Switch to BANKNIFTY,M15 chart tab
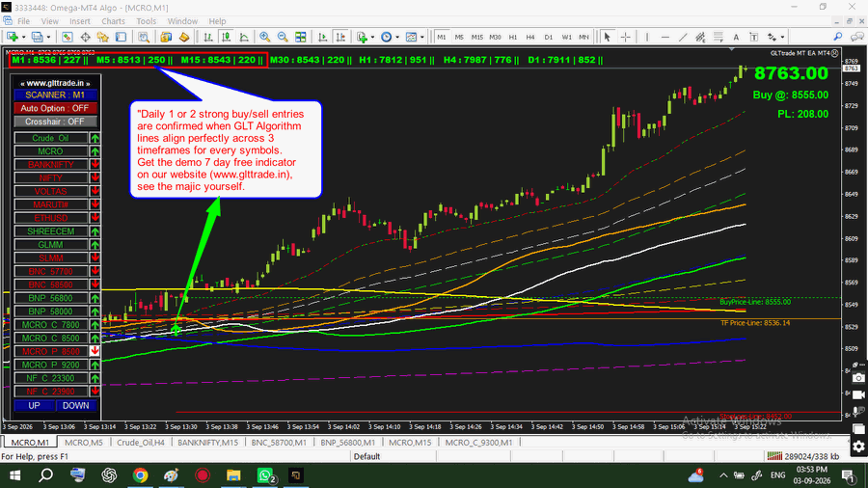The image size is (868, 488). point(207,443)
